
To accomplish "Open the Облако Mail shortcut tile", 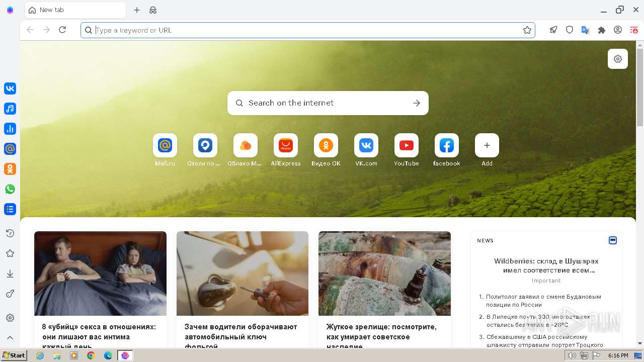I will pos(246,146).
